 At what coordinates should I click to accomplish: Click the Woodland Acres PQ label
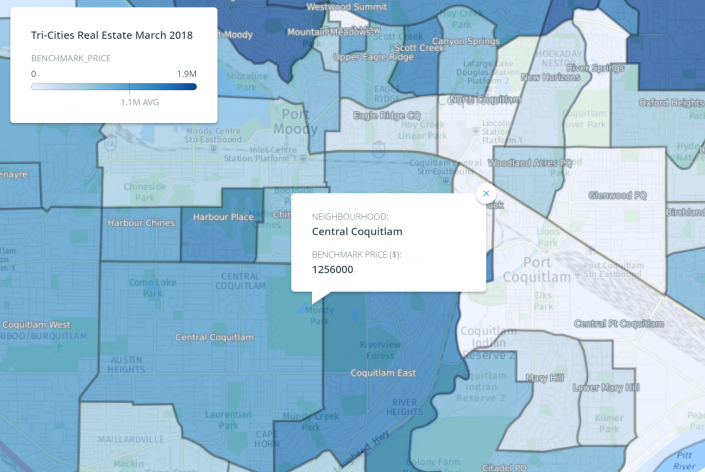coord(530,163)
